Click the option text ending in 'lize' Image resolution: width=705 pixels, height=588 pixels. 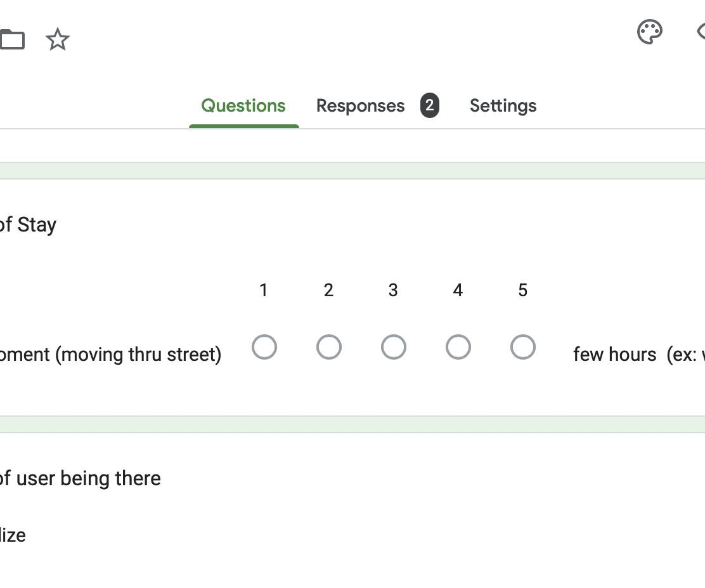tap(13, 535)
